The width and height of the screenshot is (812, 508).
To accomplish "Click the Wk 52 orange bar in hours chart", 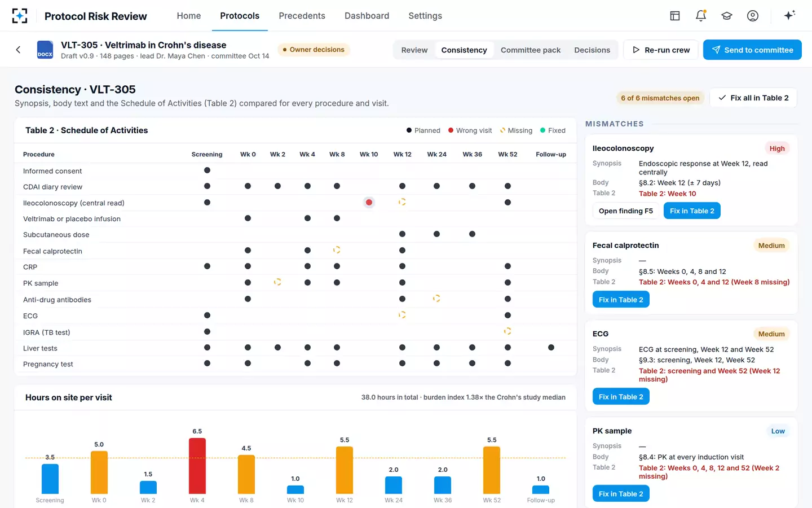I will tap(492, 470).
